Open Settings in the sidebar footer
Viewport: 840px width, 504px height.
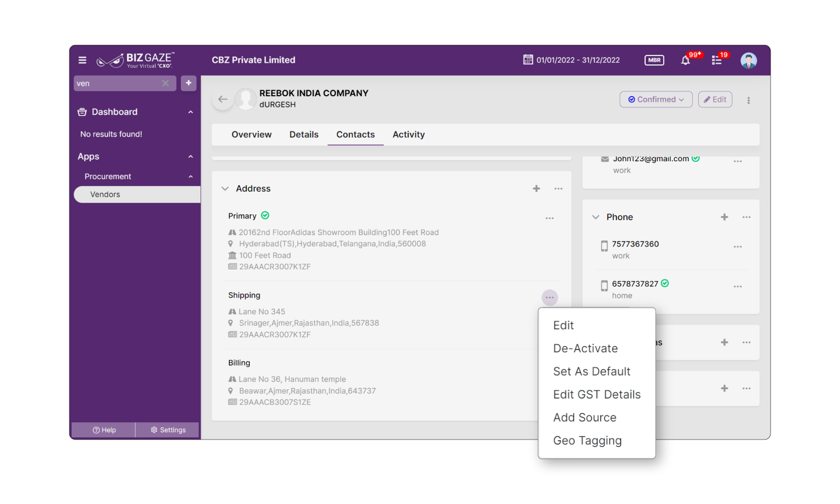pos(168,430)
